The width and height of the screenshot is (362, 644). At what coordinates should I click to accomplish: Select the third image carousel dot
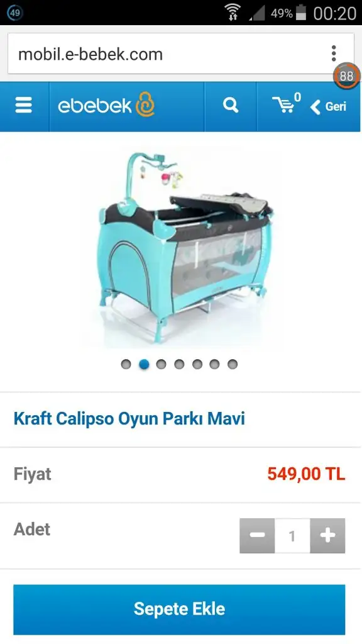162,364
